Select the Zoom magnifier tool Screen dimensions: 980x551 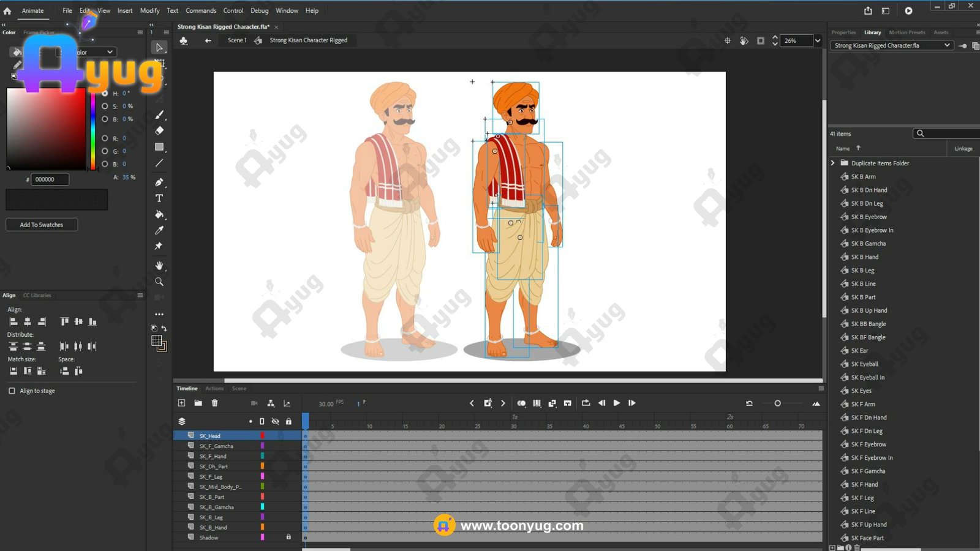point(159,282)
